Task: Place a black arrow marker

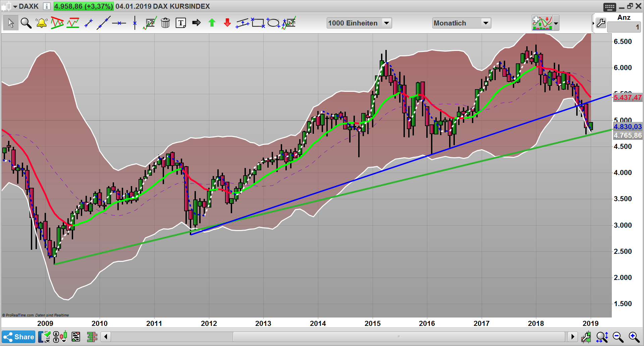Action: pos(196,23)
